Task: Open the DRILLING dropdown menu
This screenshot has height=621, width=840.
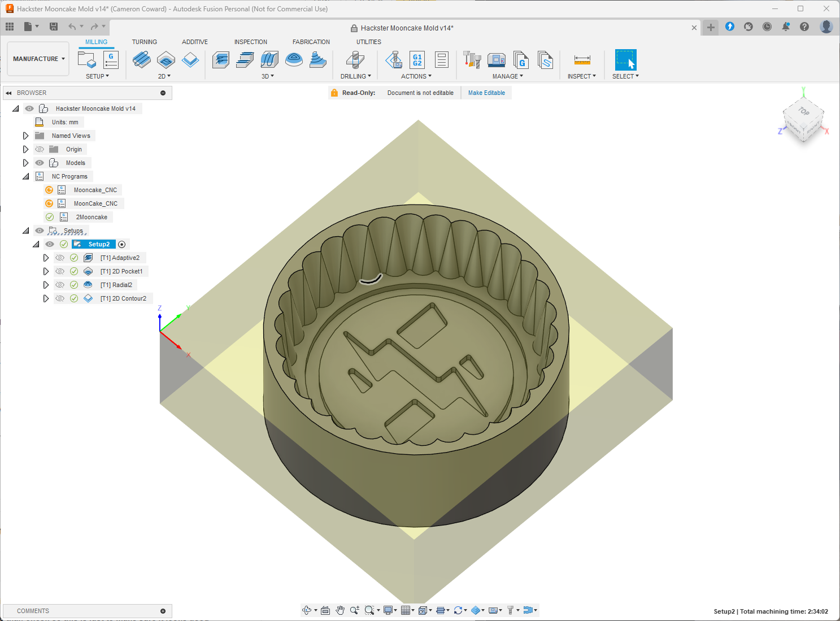Action: (x=356, y=76)
